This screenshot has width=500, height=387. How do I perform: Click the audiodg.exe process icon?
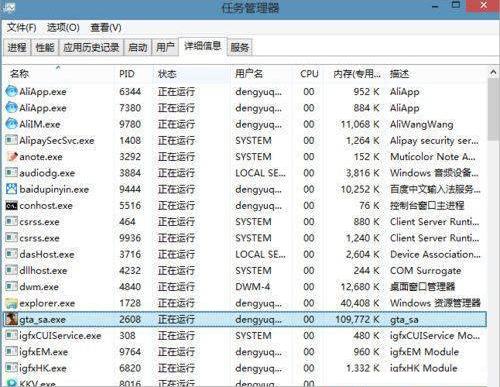(x=11, y=173)
